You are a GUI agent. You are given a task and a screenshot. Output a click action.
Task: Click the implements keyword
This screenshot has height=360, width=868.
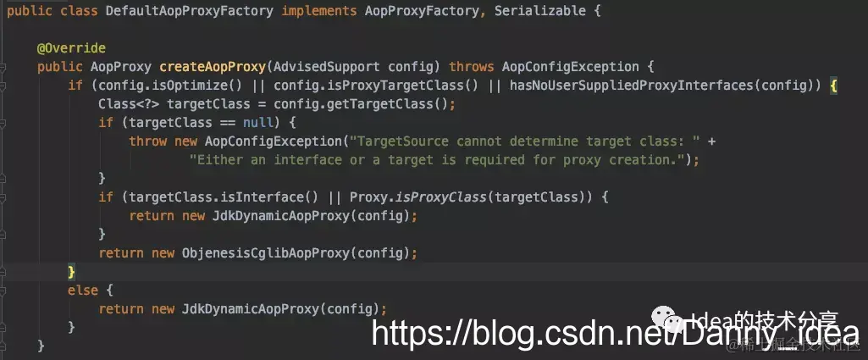tap(319, 11)
